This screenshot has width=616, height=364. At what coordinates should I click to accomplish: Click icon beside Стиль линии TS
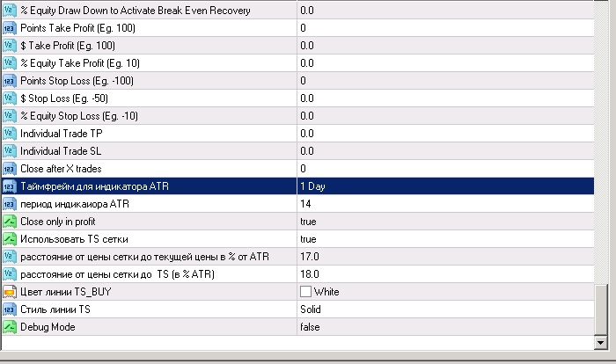click(x=10, y=309)
